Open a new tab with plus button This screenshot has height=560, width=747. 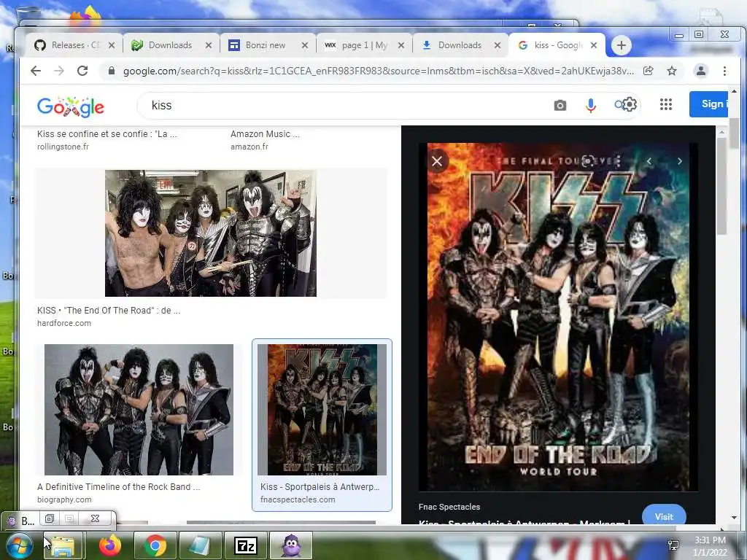tap(621, 45)
